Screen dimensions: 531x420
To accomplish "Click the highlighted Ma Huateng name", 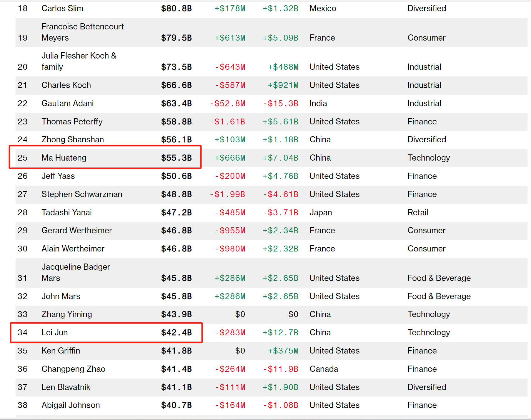I will 64,158.
